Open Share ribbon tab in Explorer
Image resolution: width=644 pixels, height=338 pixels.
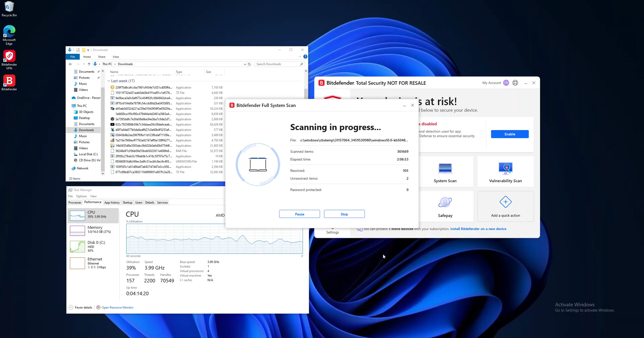(x=102, y=57)
